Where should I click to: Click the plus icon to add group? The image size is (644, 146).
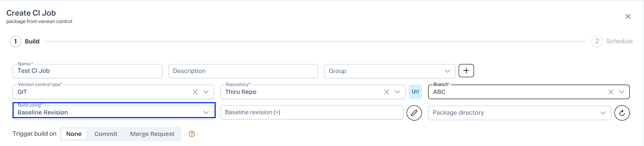point(466,71)
